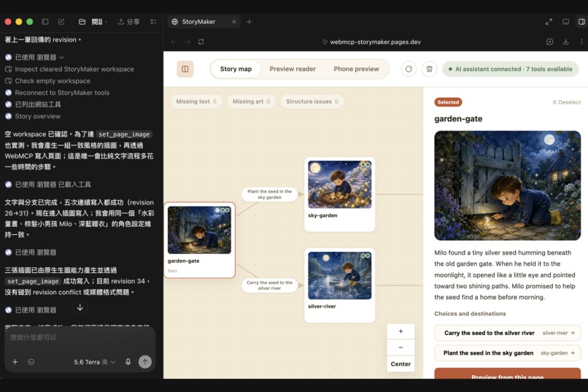Expand the 已使用 瀏覽器 tool group chevron

(62, 58)
